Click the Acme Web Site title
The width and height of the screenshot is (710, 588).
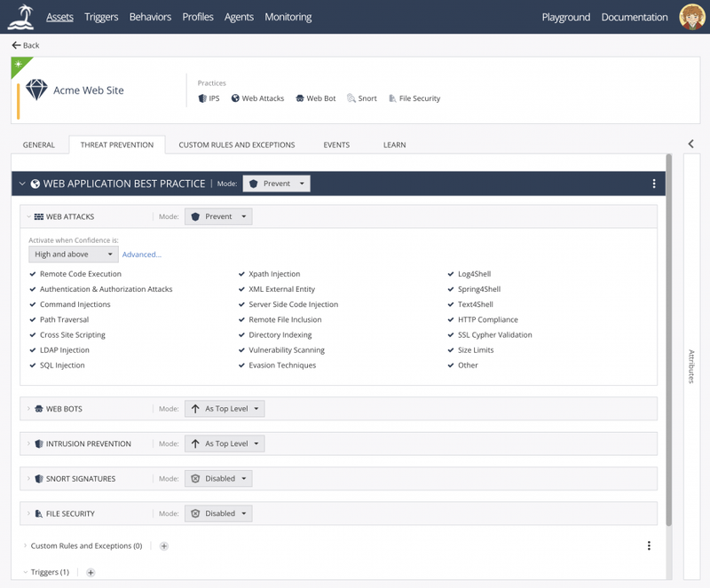[89, 90]
